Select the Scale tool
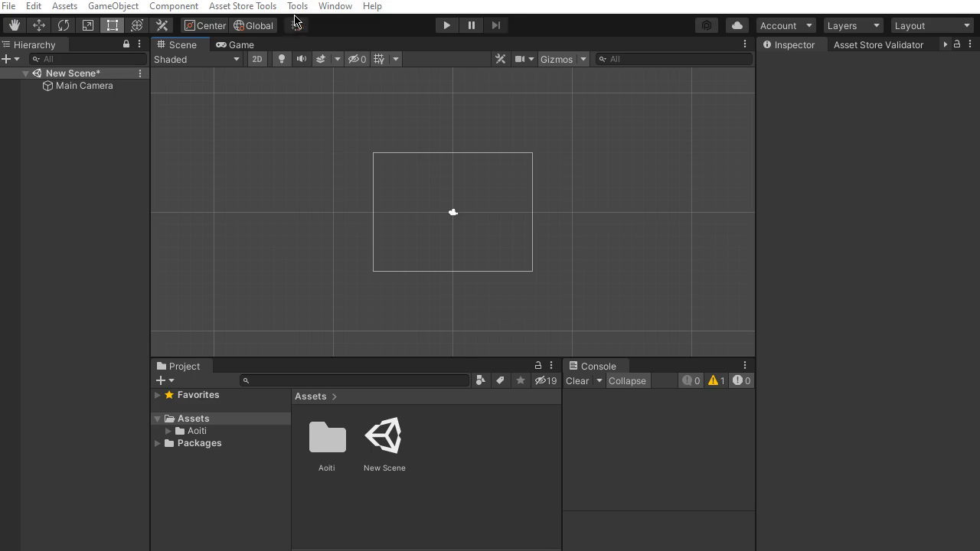 (87, 25)
